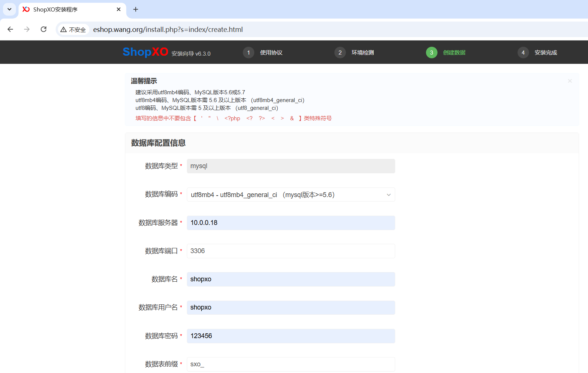Click the 数据库密码 label

[161, 336]
